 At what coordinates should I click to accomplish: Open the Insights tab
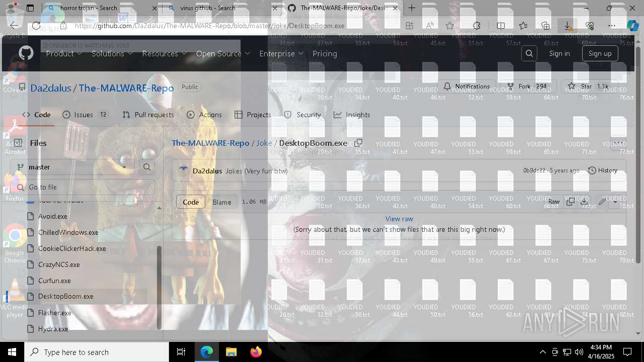click(352, 115)
